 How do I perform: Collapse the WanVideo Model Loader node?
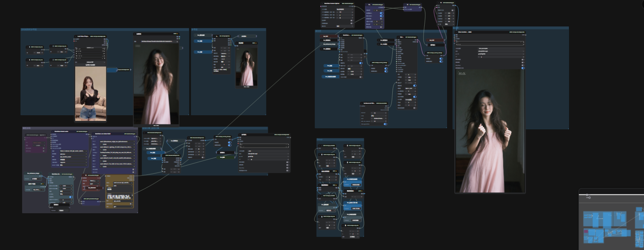[x=53, y=132]
